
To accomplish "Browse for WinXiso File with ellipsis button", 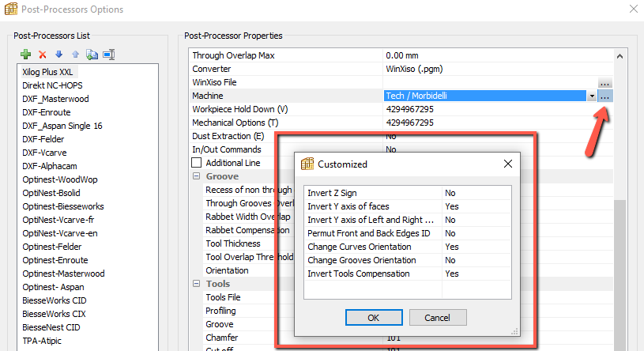I will coord(604,83).
